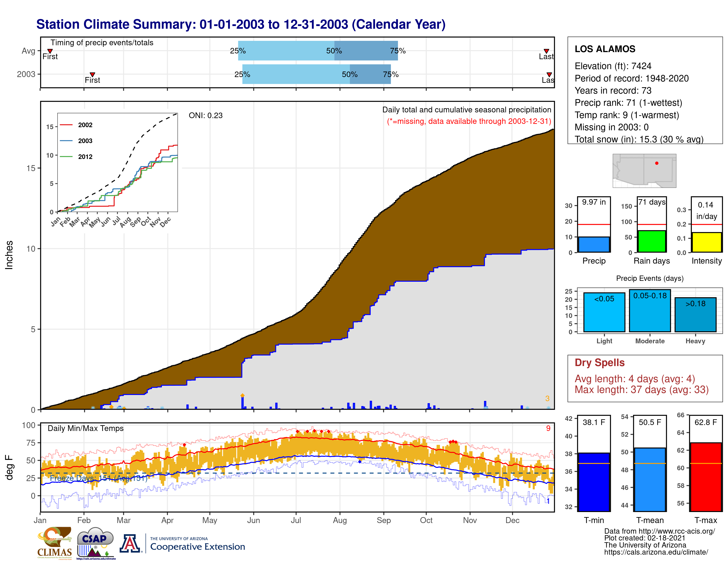Click the 'Period of record: 1948-2020' text

point(632,78)
